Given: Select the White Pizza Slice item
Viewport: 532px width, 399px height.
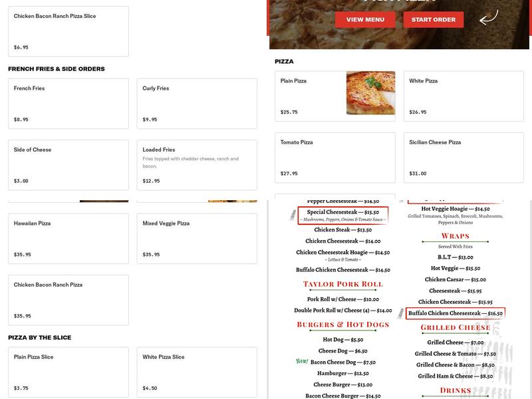Looking at the screenshot, I should [x=197, y=372].
